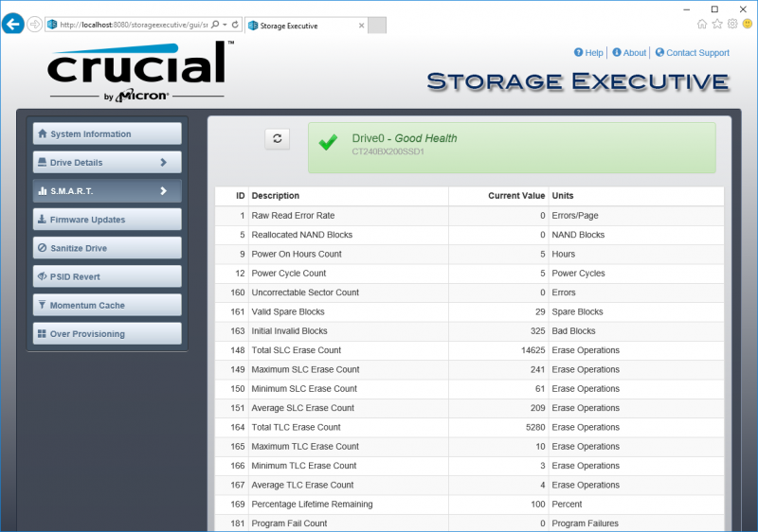Click the System Information house icon
This screenshot has width=758, height=532.
pos(43,133)
